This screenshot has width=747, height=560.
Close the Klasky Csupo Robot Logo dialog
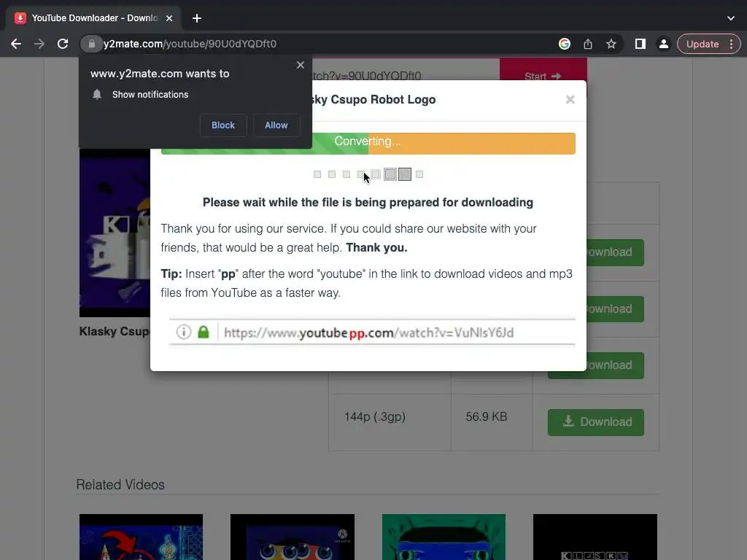(570, 99)
